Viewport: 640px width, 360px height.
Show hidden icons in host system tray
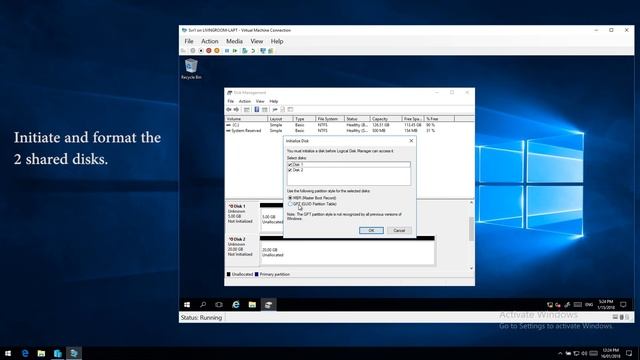pyautogui.click(x=560, y=353)
